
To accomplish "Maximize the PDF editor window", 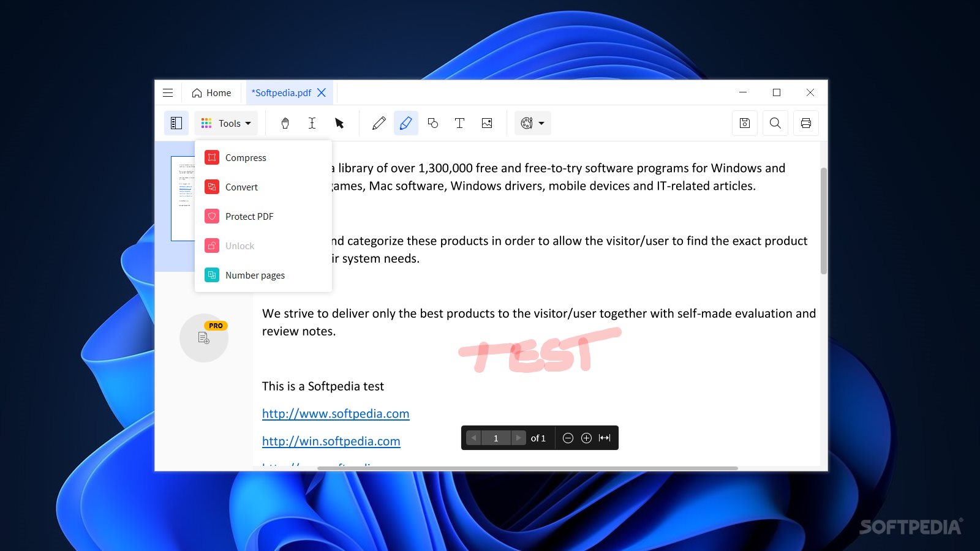I will click(x=777, y=92).
